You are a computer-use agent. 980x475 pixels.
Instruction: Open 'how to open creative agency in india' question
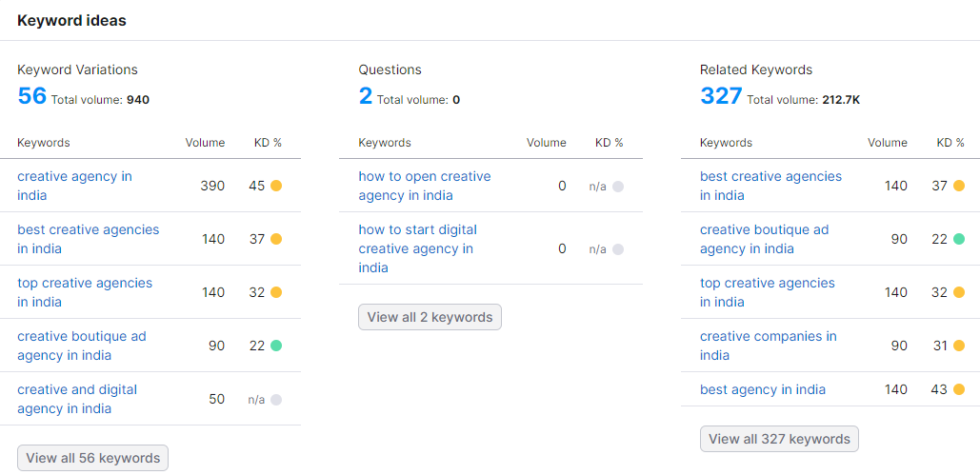tap(425, 186)
